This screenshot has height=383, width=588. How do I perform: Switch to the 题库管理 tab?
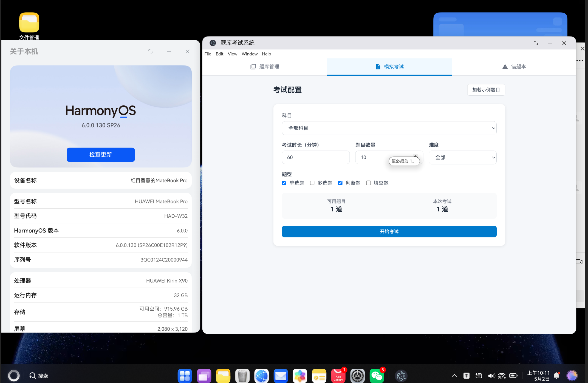[x=265, y=67]
